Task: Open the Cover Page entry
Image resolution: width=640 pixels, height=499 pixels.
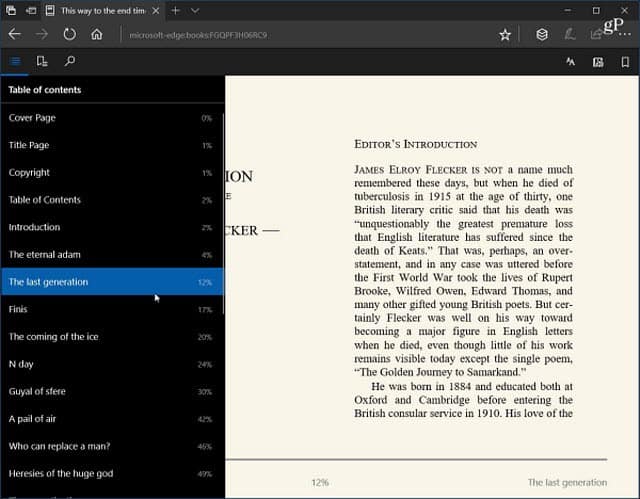Action: 111,118
